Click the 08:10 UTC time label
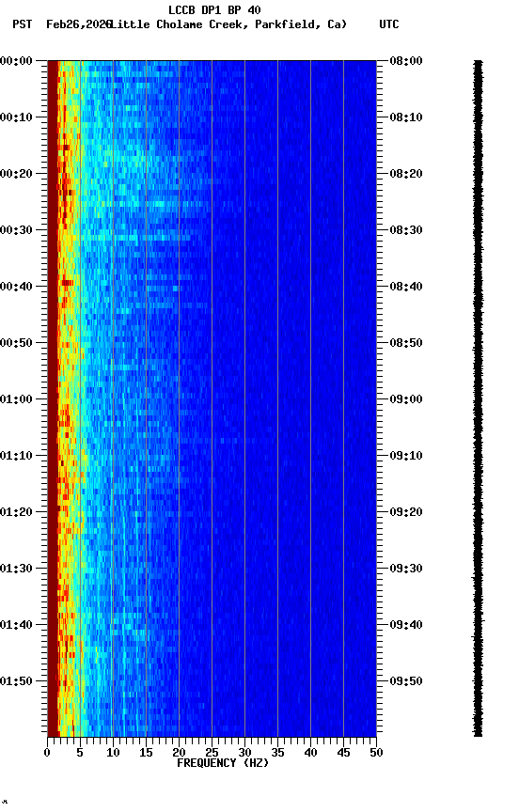Screen dimensions: 519x812 point(406,117)
